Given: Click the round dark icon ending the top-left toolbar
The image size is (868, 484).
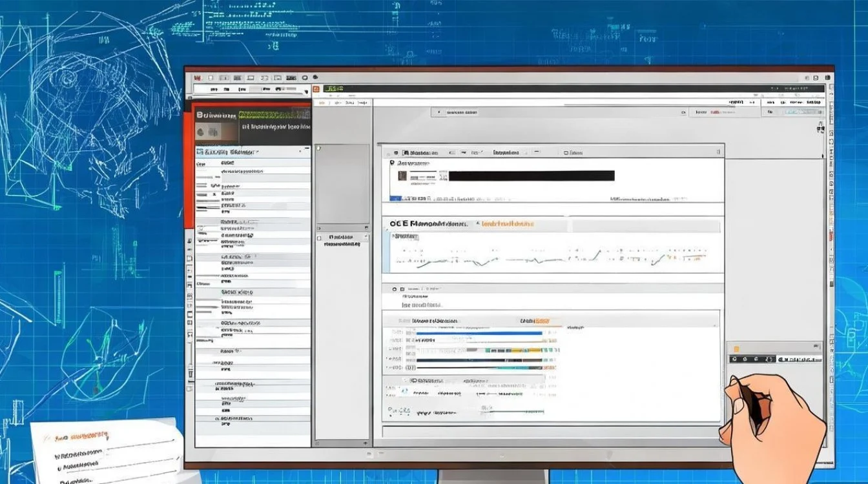Looking at the screenshot, I should tap(315, 77).
